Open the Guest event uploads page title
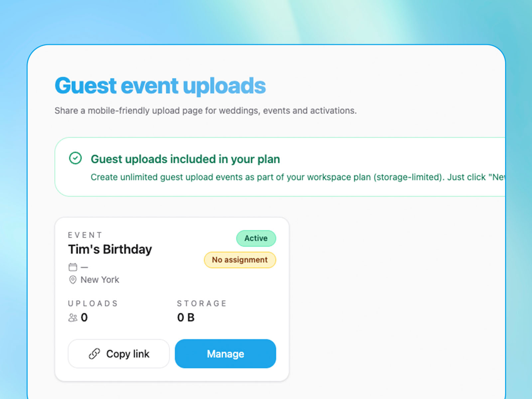Image resolution: width=532 pixels, height=399 pixels. pyautogui.click(x=160, y=85)
